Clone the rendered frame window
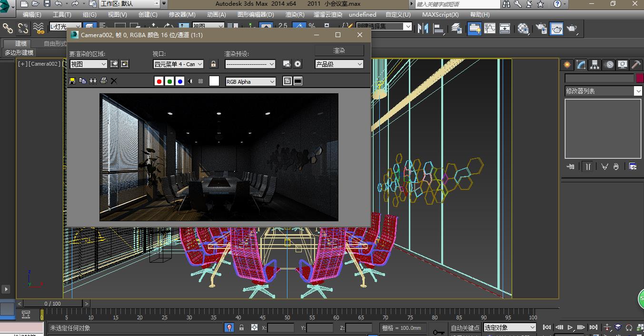This screenshot has width=644, height=336. pos(93,81)
